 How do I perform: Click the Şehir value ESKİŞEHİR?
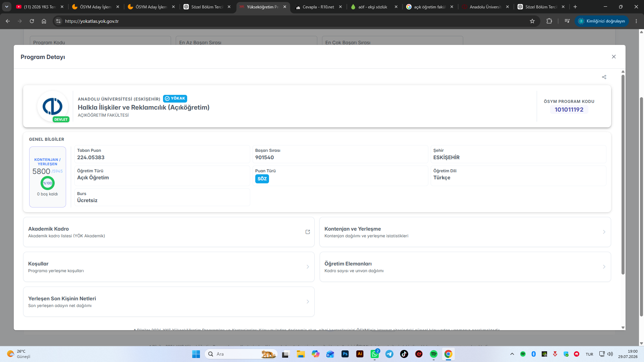pos(446,158)
